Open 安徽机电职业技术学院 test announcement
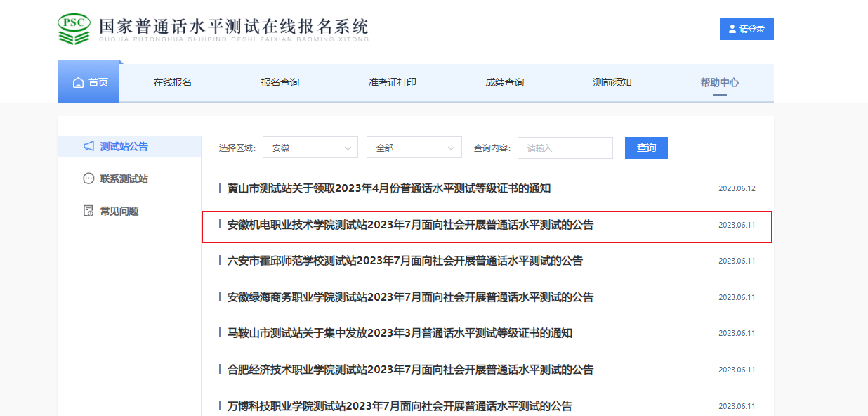This screenshot has width=868, height=416. pyautogui.click(x=410, y=225)
